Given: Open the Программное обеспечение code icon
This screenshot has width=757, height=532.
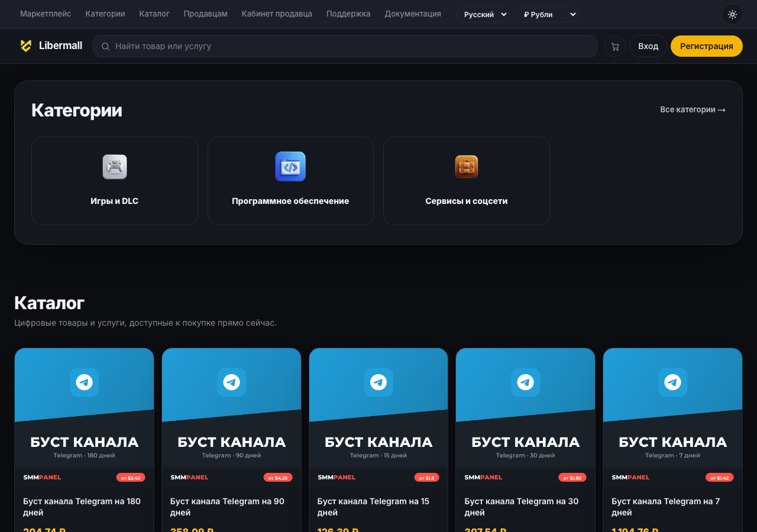Looking at the screenshot, I should point(290,167).
